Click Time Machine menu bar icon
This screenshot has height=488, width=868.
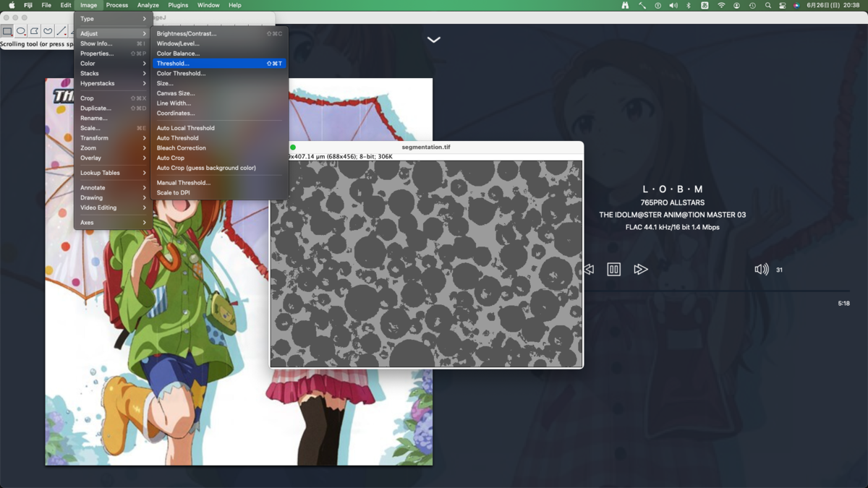(752, 5)
